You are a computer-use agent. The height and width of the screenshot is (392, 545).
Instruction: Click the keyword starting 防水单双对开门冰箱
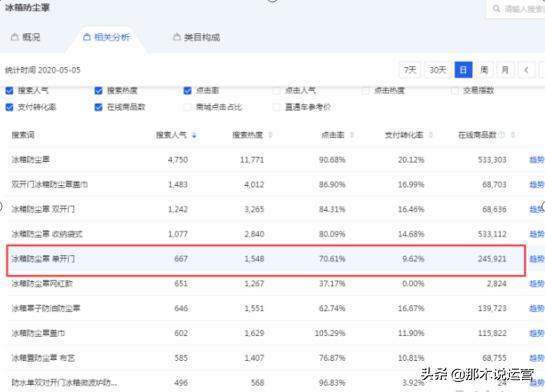[64, 383]
